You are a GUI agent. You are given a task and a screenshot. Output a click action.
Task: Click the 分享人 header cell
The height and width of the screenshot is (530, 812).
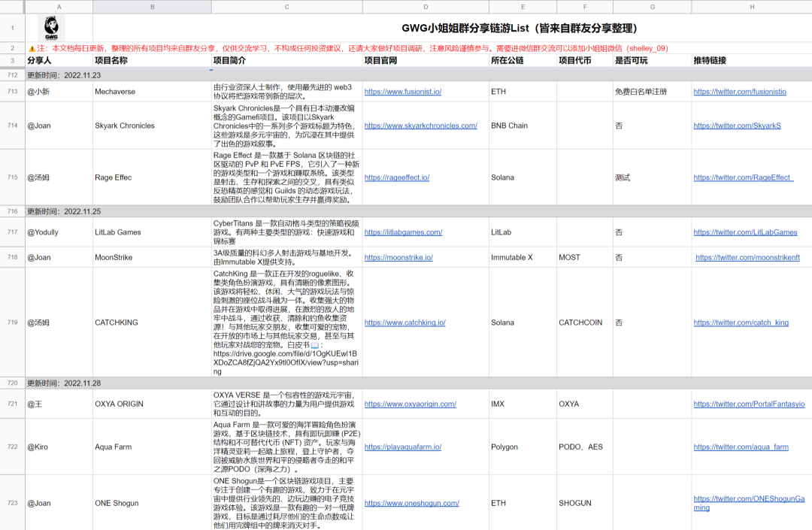pos(59,61)
